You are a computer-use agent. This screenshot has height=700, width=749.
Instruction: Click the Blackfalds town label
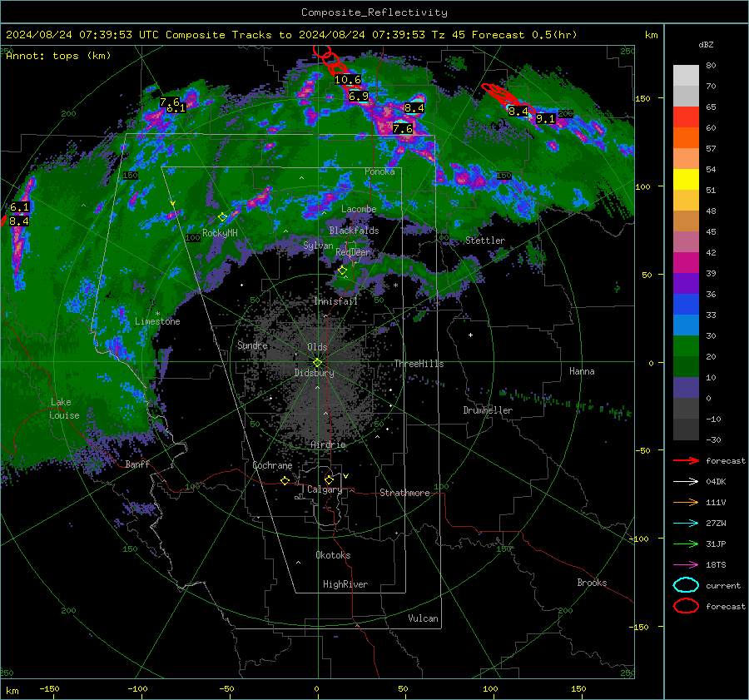click(x=354, y=231)
